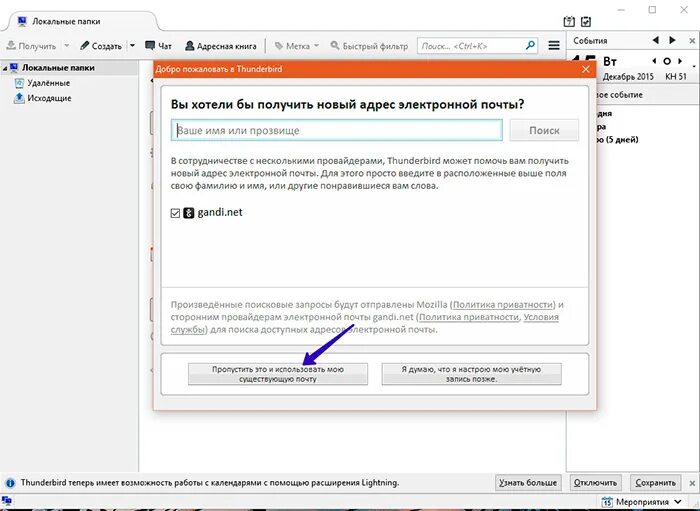Click the search magnifier icon

(x=530, y=46)
